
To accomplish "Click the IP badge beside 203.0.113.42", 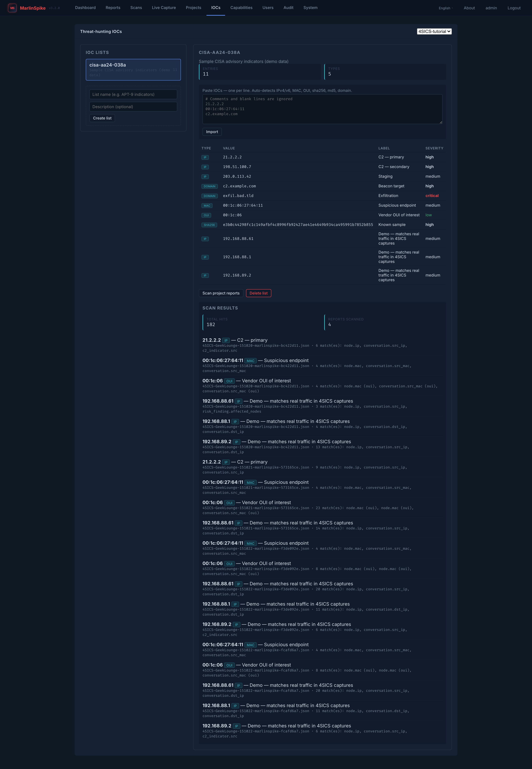I will point(205,177).
